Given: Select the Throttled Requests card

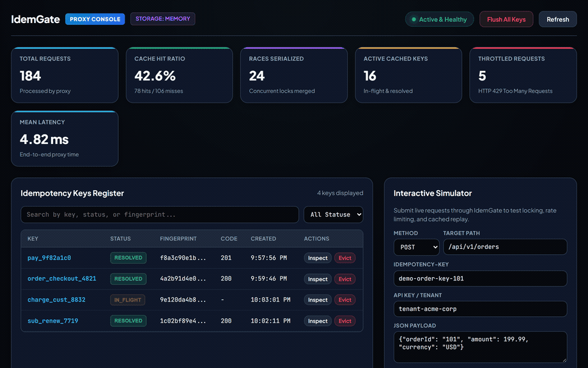Looking at the screenshot, I should [523, 75].
